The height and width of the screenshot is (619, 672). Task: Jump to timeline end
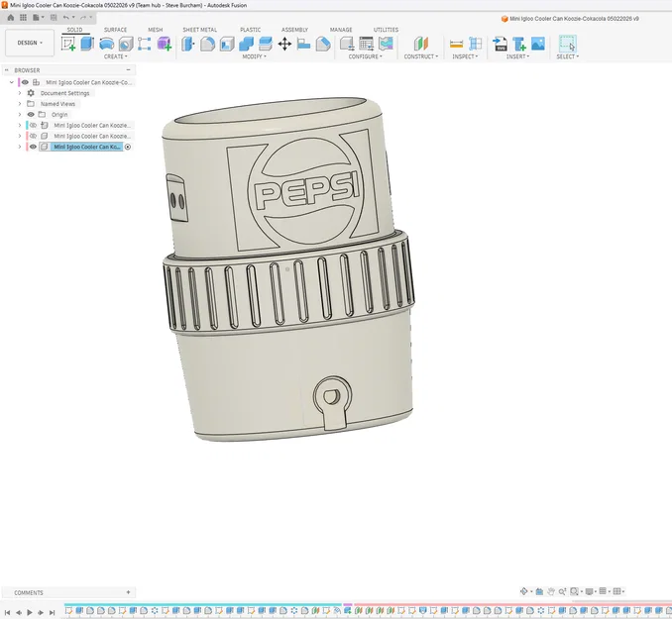tap(52, 613)
